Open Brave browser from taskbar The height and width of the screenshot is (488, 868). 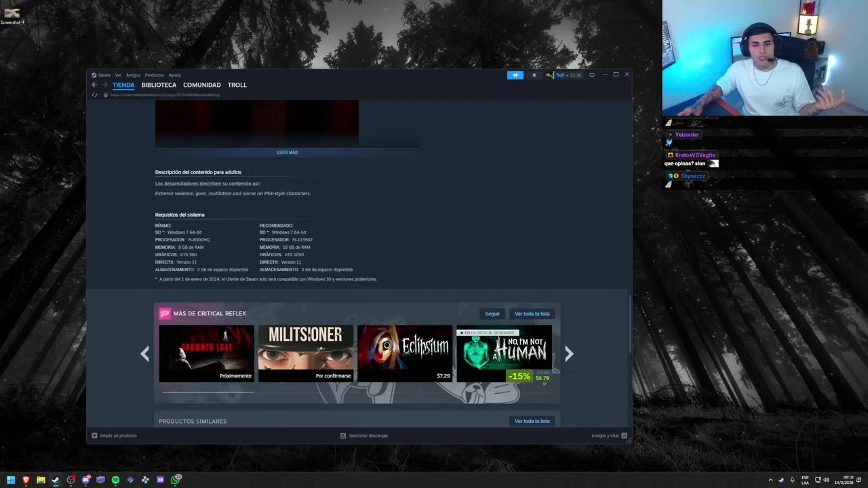(x=26, y=480)
